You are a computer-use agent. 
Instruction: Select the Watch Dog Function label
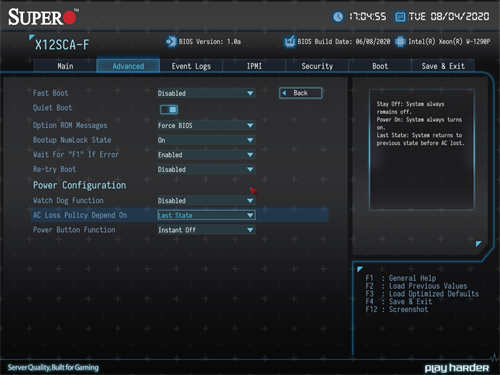(68, 201)
